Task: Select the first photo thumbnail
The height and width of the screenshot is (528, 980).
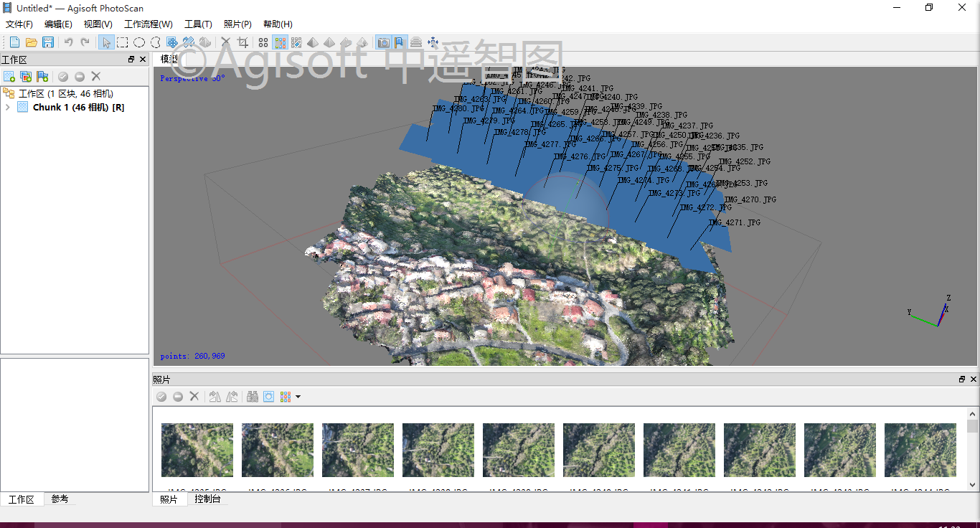Action: coord(197,450)
